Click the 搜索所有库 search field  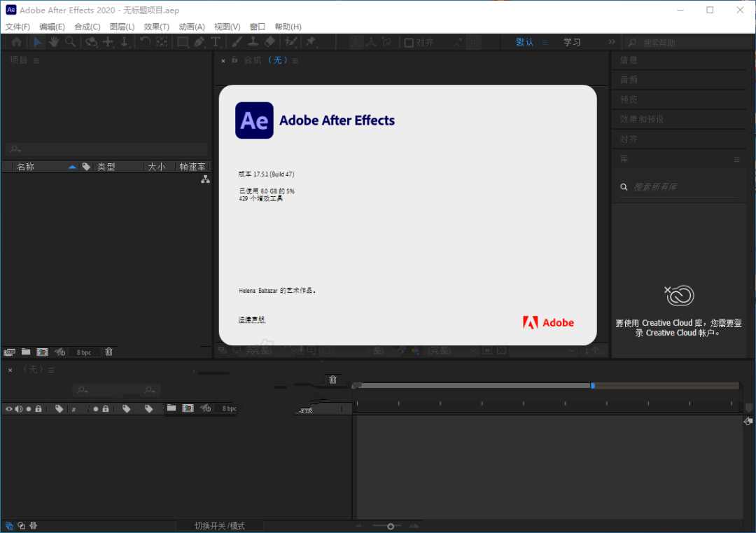click(x=679, y=187)
